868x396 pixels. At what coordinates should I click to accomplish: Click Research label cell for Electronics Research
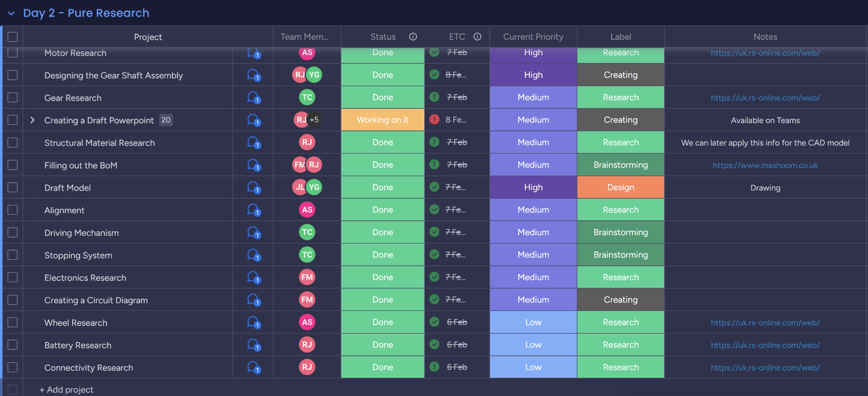click(x=620, y=277)
